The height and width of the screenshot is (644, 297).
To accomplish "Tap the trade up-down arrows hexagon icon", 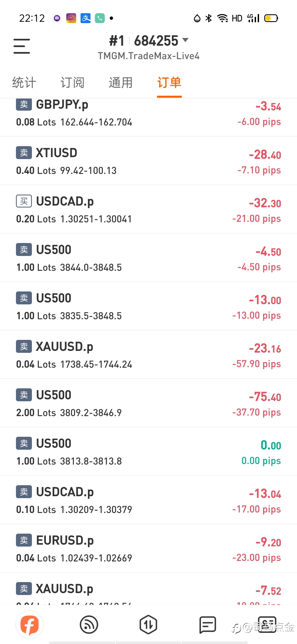I will click(x=148, y=625).
